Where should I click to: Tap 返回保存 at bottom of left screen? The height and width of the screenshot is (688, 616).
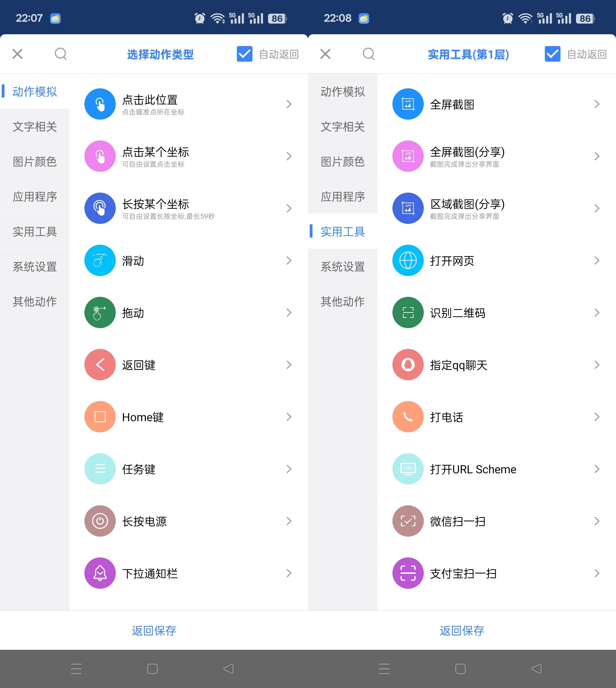154,630
